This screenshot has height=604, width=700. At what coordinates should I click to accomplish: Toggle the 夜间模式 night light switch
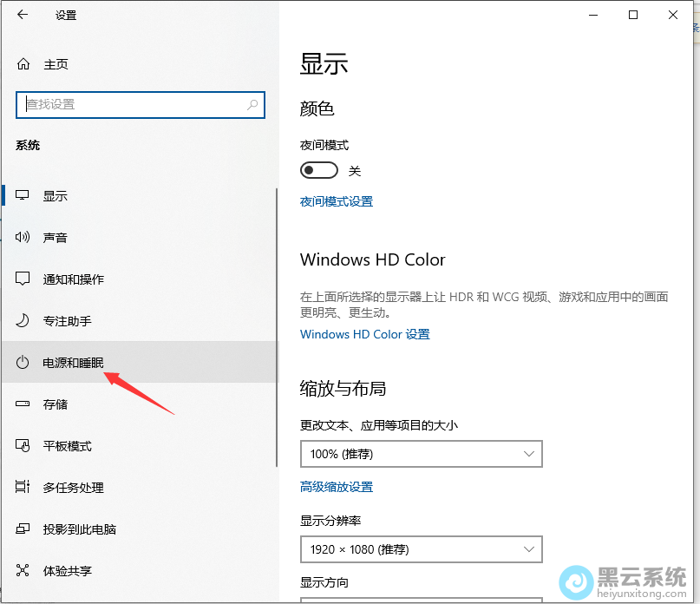318,170
